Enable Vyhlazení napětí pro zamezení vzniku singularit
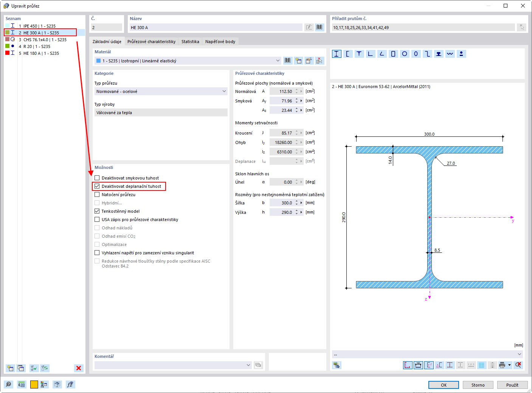Screen dimensions: 532x393 click(x=97, y=253)
